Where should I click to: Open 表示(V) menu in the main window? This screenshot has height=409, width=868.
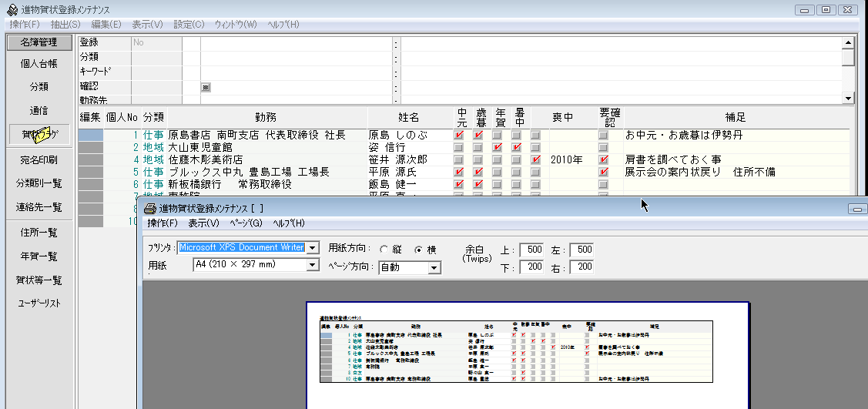(x=147, y=25)
